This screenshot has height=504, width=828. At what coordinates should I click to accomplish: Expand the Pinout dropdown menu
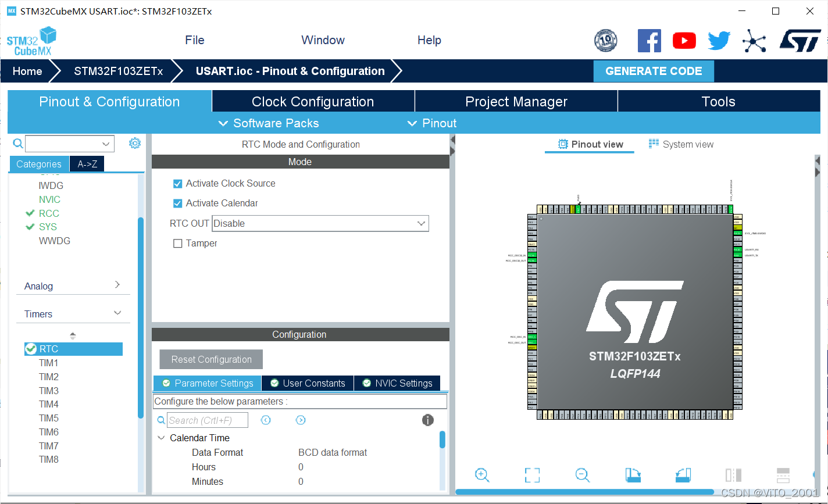click(x=432, y=123)
